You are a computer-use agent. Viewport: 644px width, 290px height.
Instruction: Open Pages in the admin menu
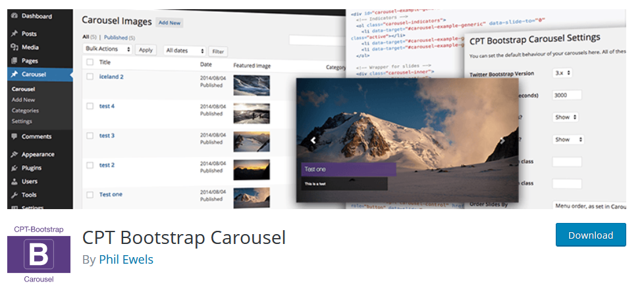click(30, 60)
